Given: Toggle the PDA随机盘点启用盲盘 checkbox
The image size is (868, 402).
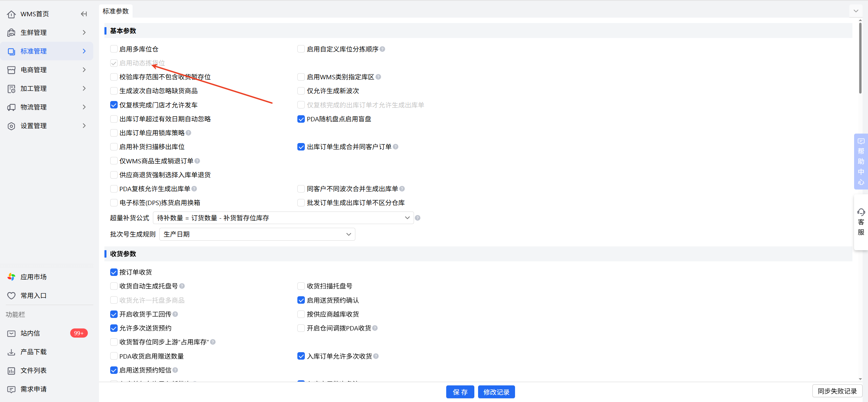Looking at the screenshot, I should (301, 119).
